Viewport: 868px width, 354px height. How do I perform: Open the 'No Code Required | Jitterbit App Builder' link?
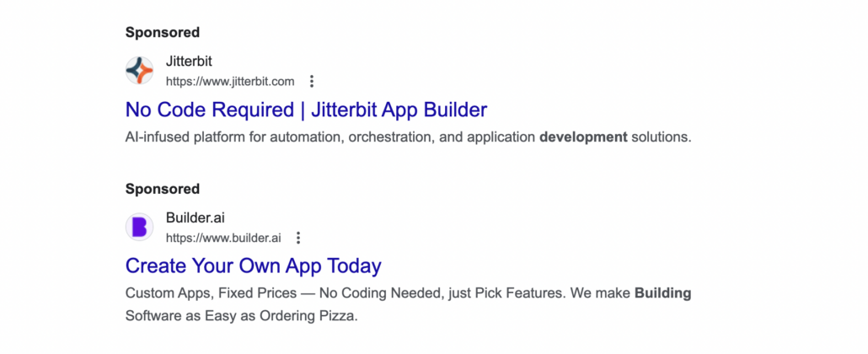306,110
